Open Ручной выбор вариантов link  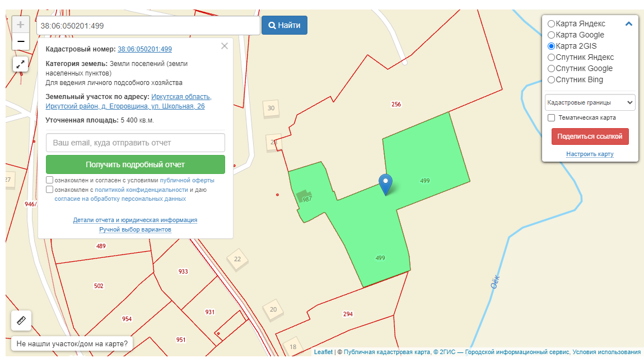pyautogui.click(x=135, y=230)
